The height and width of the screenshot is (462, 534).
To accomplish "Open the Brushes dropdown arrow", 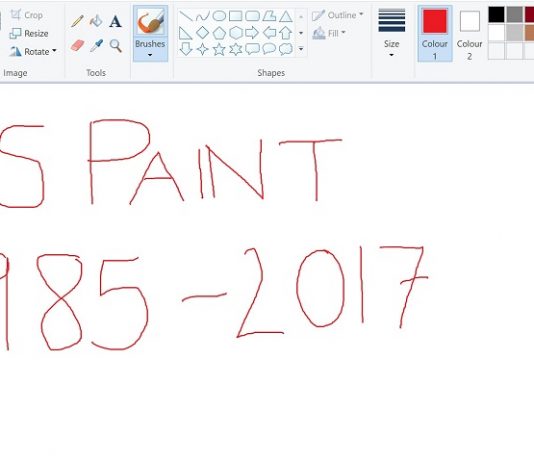I will 150,55.
